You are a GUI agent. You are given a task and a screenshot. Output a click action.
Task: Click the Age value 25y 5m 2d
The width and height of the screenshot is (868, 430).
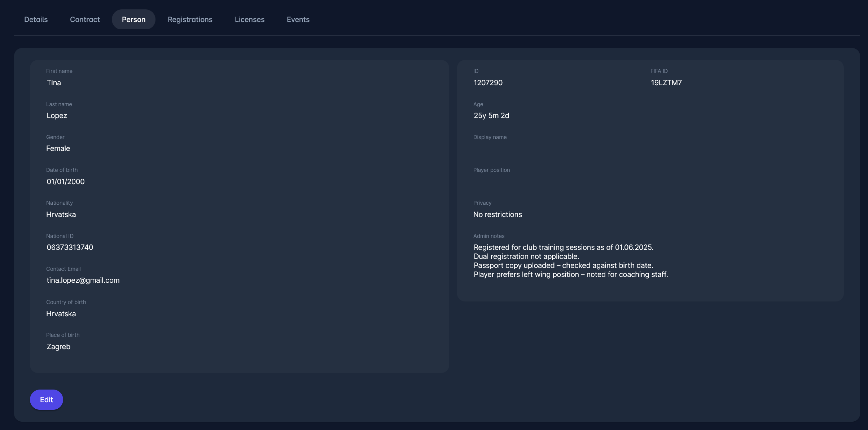(491, 116)
